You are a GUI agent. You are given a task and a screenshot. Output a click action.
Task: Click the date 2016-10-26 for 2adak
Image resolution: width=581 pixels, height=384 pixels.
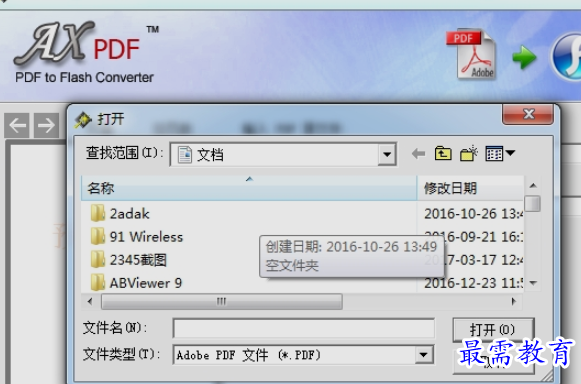coord(474,214)
